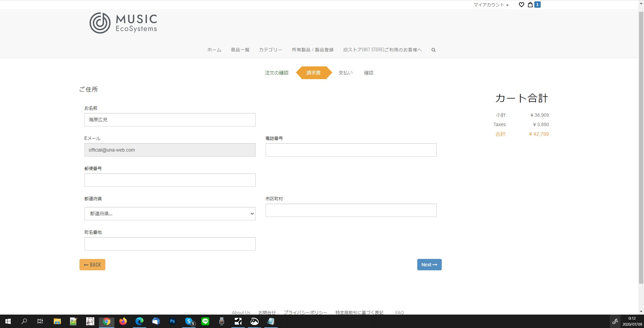Click the Music EcoSystems logo
Image resolution: width=644 pixels, height=328 pixels.
123,23
